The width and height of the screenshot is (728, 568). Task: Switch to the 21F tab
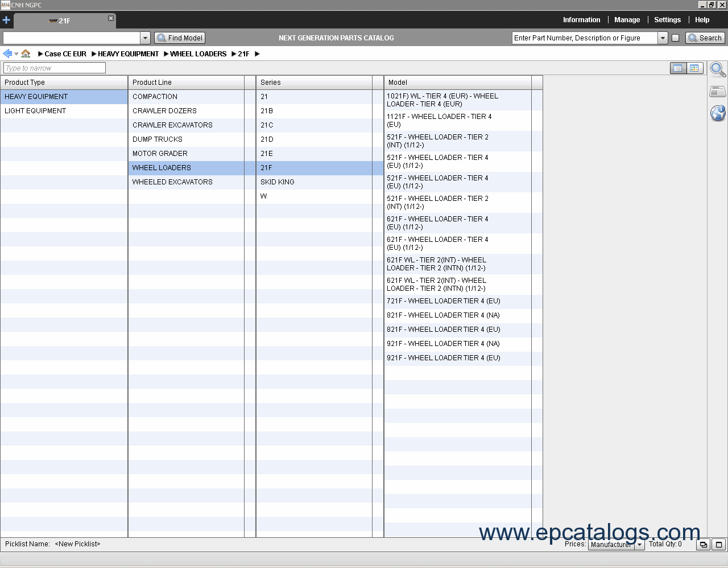click(64, 20)
